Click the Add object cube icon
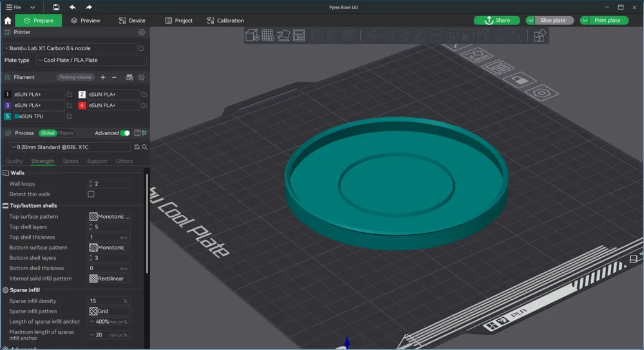This screenshot has width=644, height=350. [252, 35]
